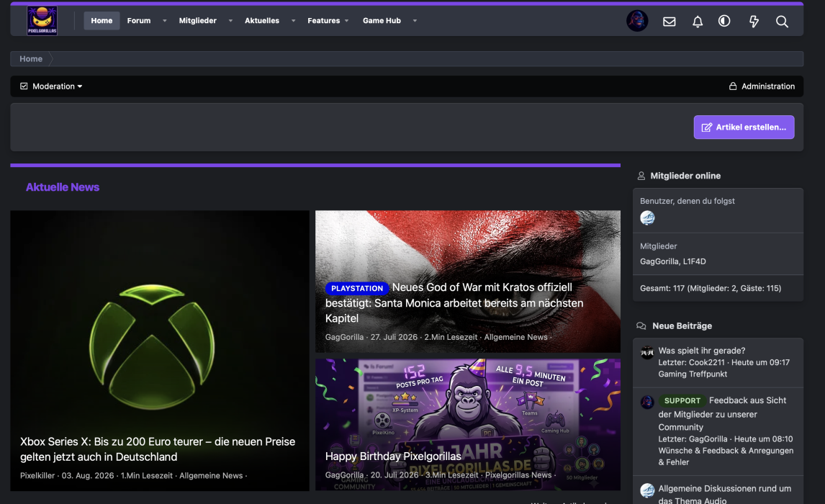
Task: Open the Happy Birthday Pixelgorillas article
Action: click(x=393, y=456)
